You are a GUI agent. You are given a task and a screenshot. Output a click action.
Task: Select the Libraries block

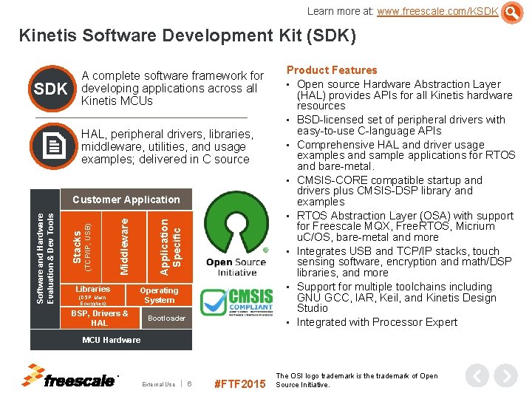coord(92,295)
